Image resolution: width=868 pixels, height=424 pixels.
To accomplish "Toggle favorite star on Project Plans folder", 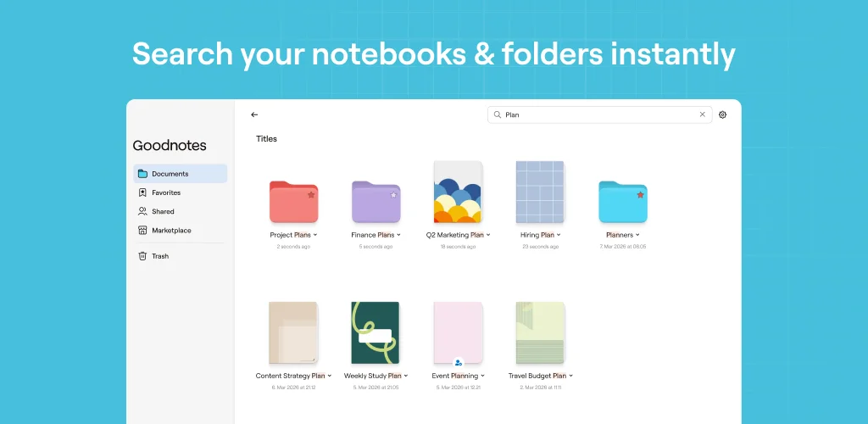I will [311, 195].
